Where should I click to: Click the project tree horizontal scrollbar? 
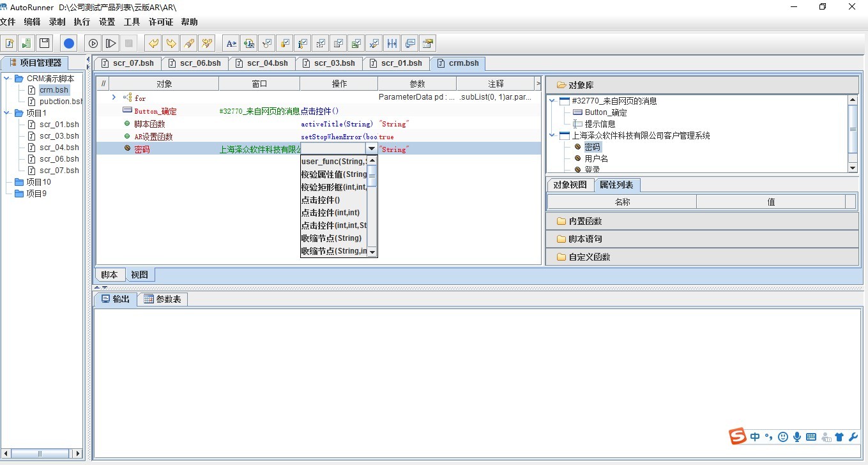(x=42, y=454)
